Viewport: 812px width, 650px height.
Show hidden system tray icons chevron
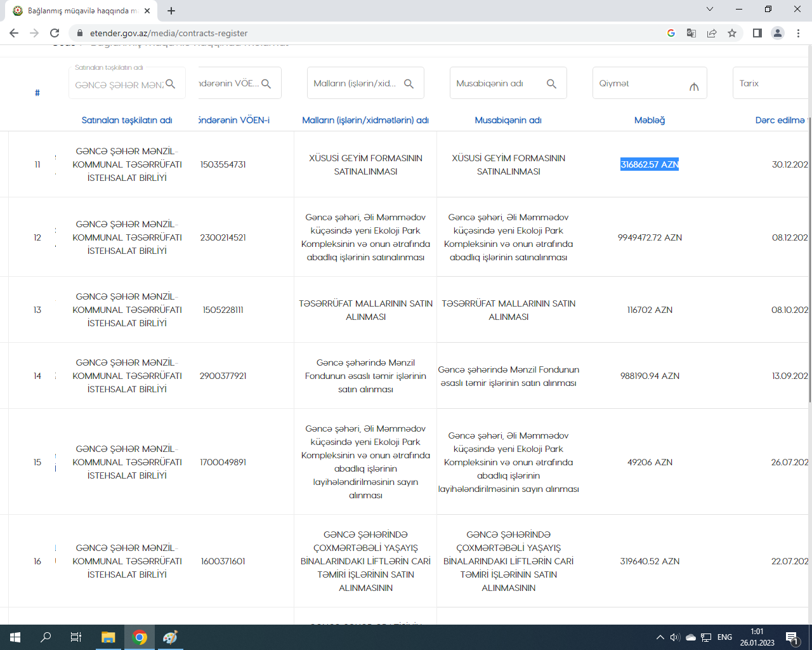[660, 637]
